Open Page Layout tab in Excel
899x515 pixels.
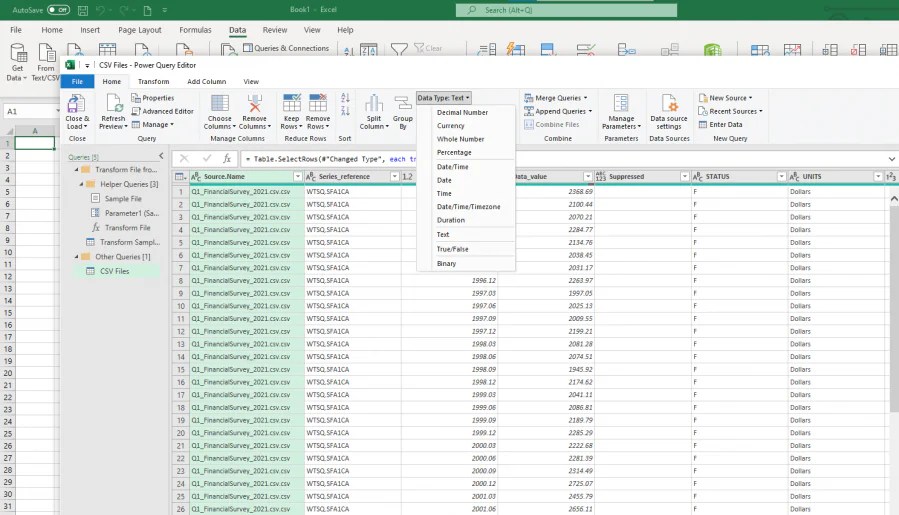point(139,30)
